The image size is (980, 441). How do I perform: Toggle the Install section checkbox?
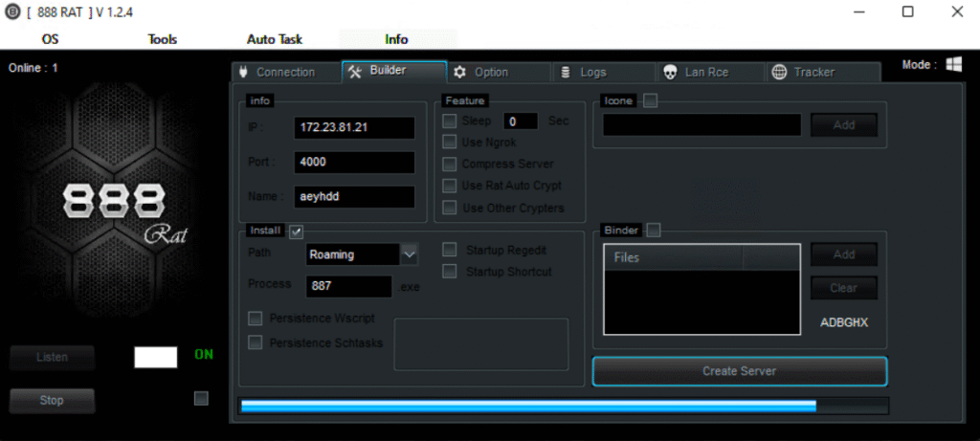click(x=296, y=231)
